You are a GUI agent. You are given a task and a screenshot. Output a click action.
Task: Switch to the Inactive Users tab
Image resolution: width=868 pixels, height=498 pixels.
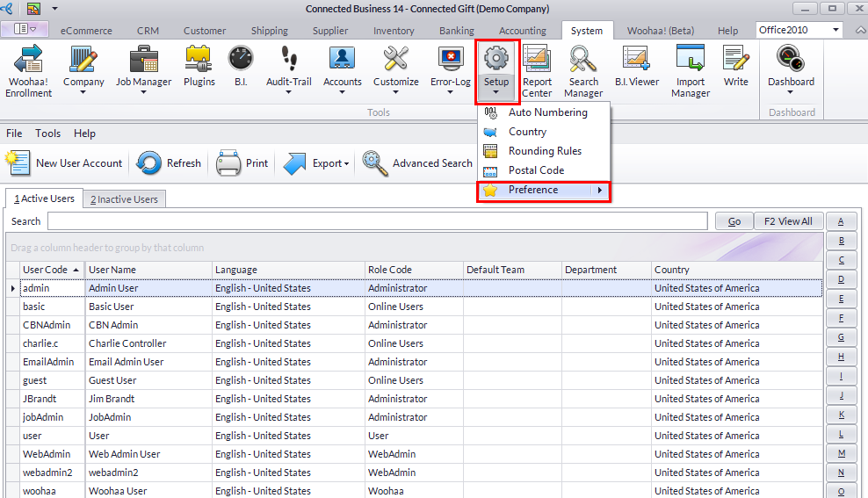(124, 199)
